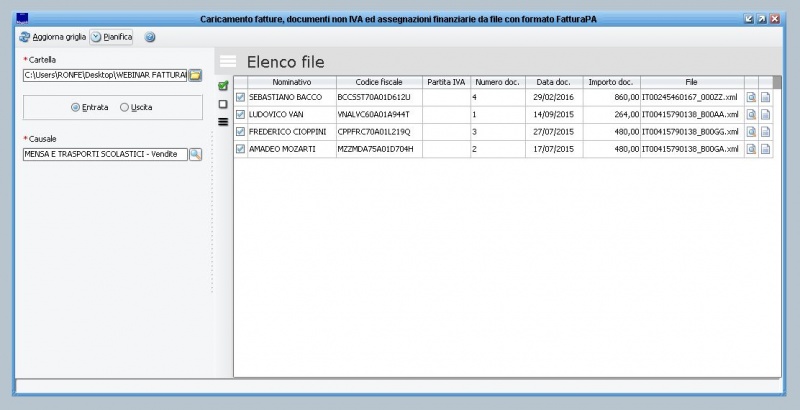Preview the file for Sebastiano Bacco row
The width and height of the screenshot is (800, 410).
751,98
